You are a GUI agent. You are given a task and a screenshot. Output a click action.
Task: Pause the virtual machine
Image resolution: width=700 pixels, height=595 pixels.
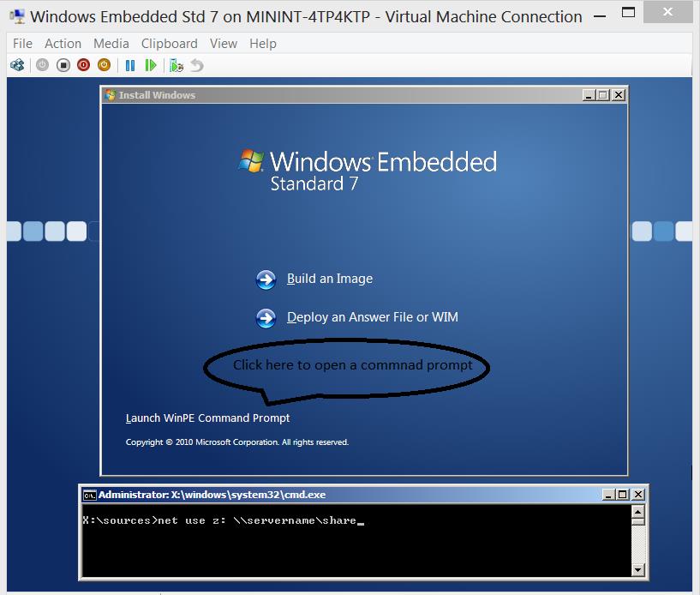tap(130, 66)
